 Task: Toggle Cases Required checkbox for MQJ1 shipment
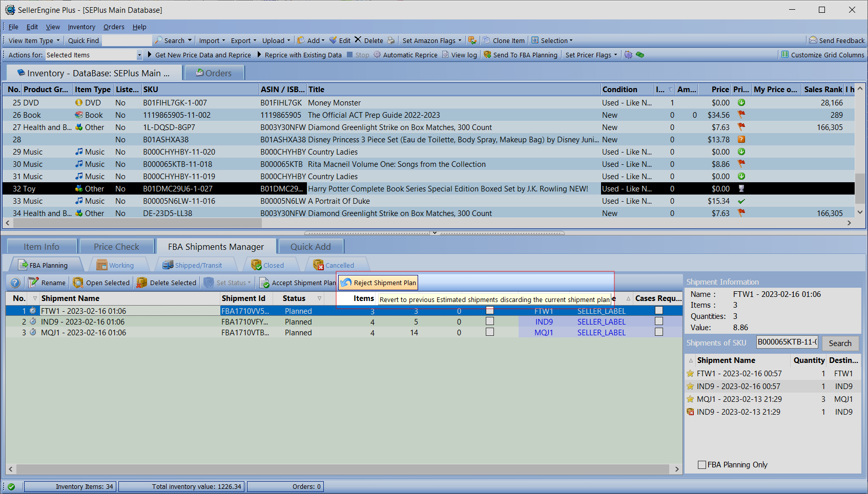(x=659, y=332)
